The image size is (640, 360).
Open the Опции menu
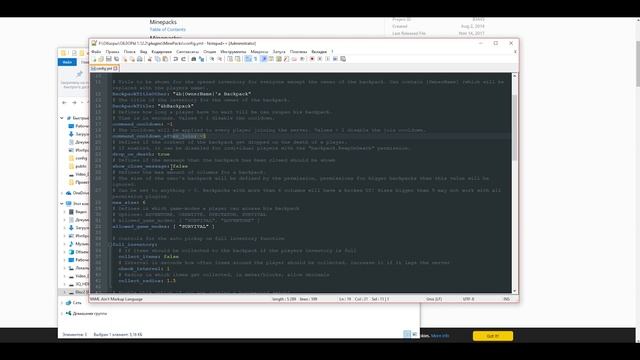(209, 52)
